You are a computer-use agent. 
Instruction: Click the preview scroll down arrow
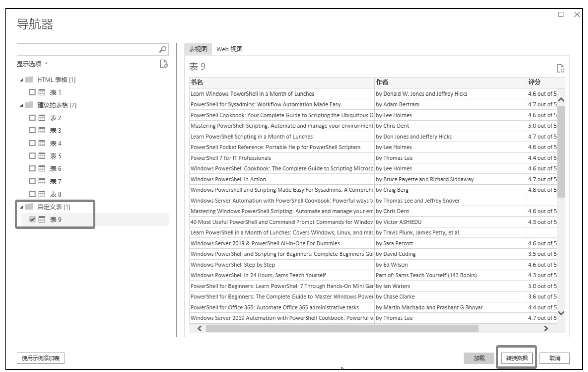click(x=561, y=313)
